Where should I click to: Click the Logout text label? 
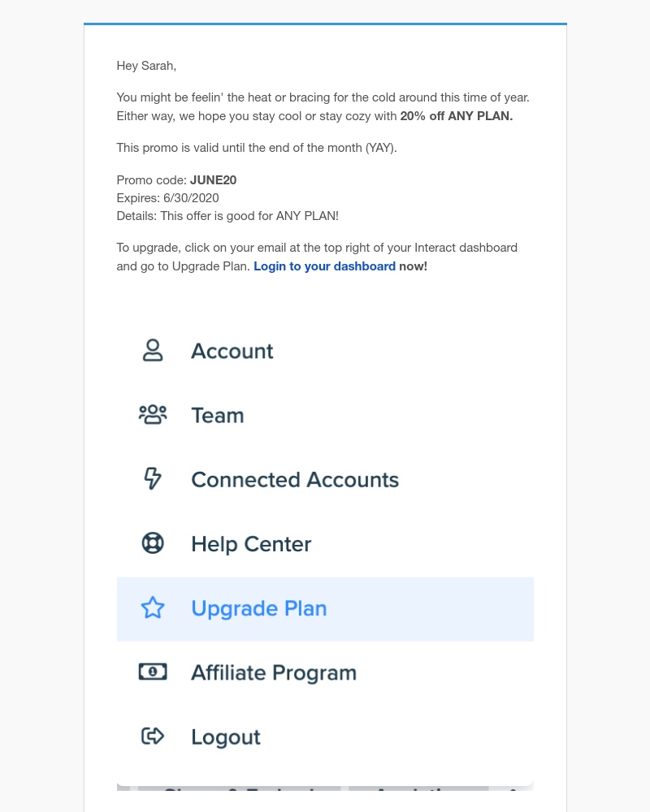(x=226, y=737)
